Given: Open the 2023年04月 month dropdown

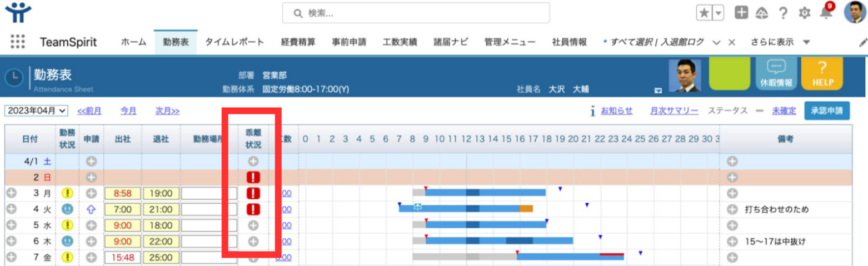Looking at the screenshot, I should pyautogui.click(x=36, y=111).
